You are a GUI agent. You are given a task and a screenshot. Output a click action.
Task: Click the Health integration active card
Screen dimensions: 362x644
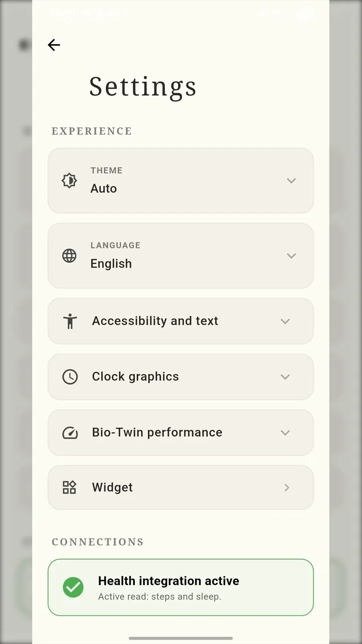(x=180, y=587)
